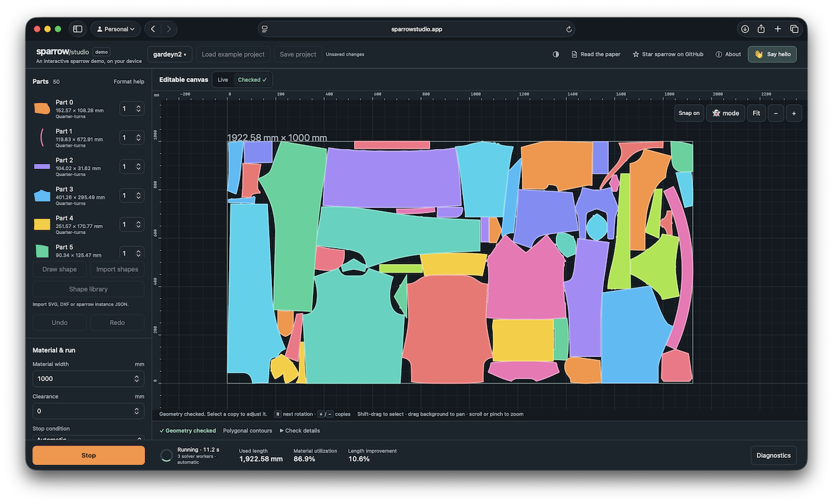Click Load example project
This screenshot has width=833, height=504.
point(233,55)
